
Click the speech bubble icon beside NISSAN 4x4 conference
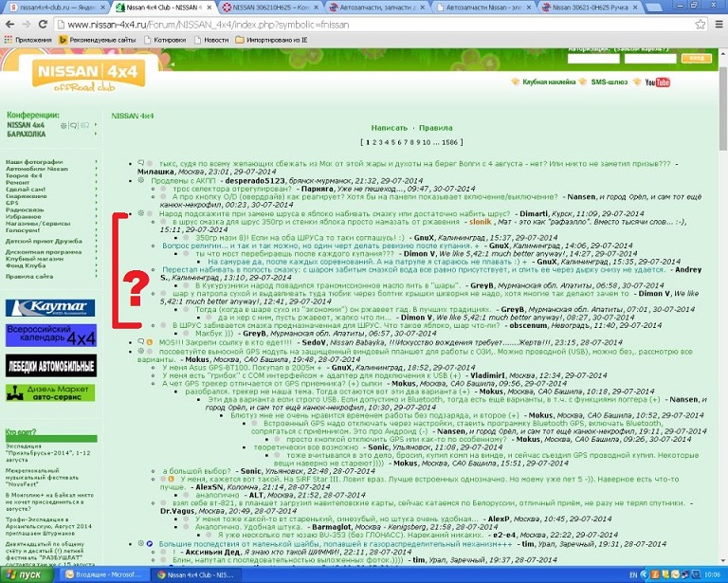point(73,125)
